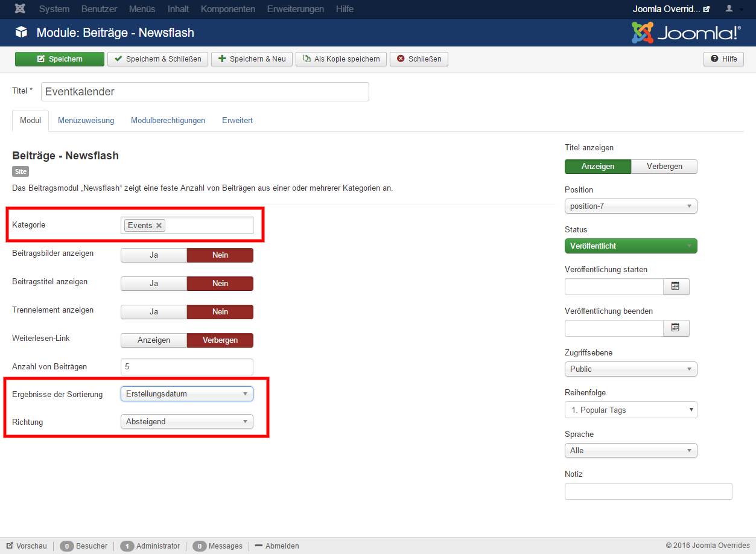Open the user account icon menu
The width and height of the screenshot is (756, 554).
click(732, 9)
